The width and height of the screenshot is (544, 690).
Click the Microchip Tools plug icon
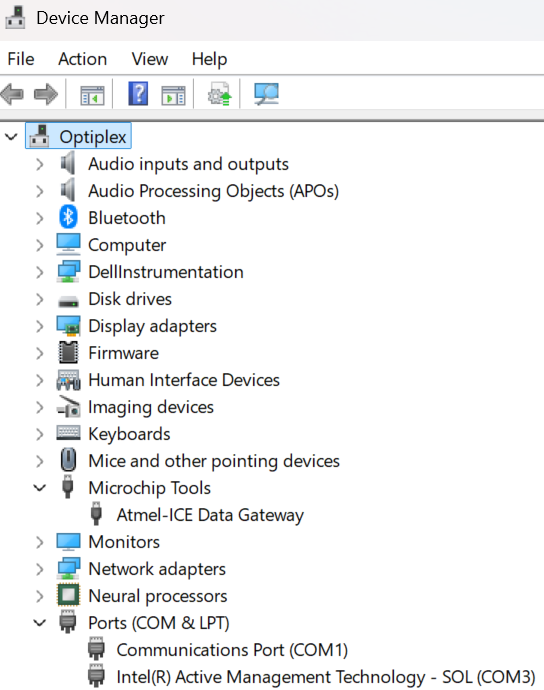[x=68, y=487]
